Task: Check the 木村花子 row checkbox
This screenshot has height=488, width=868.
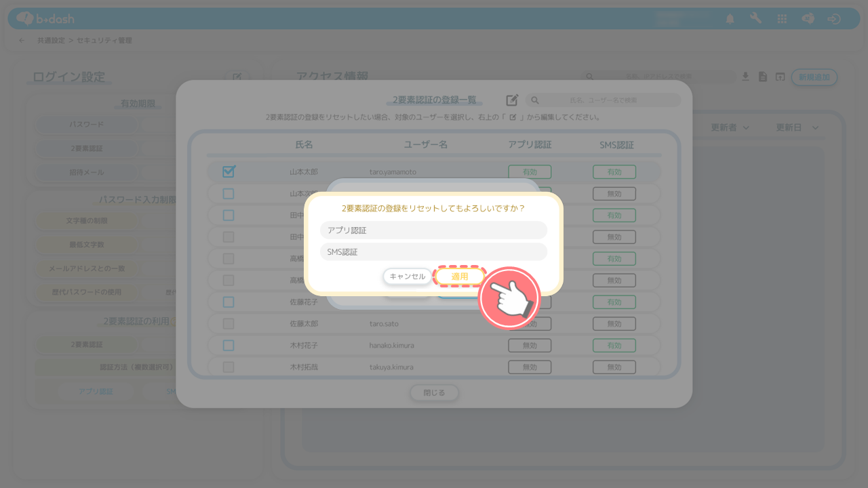Action: [229, 345]
